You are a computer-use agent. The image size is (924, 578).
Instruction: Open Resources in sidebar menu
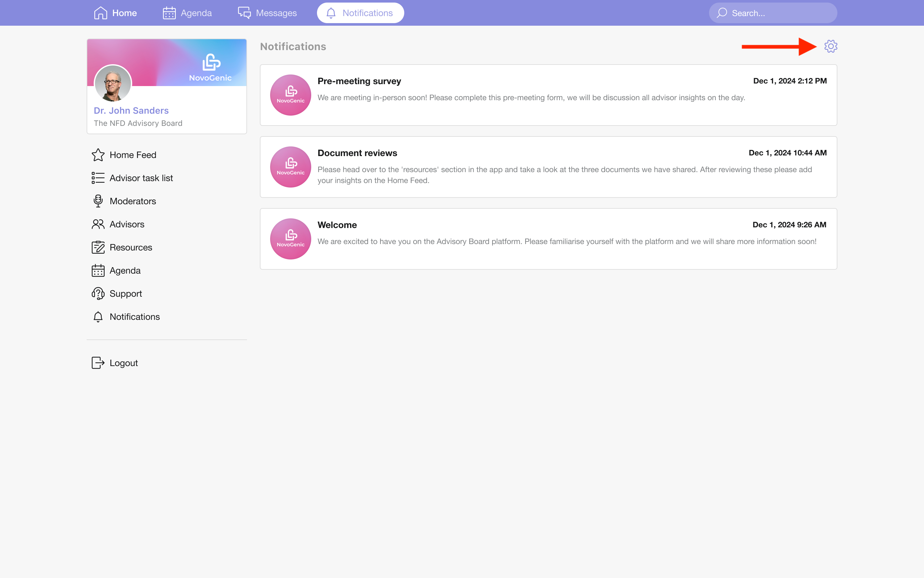131,247
